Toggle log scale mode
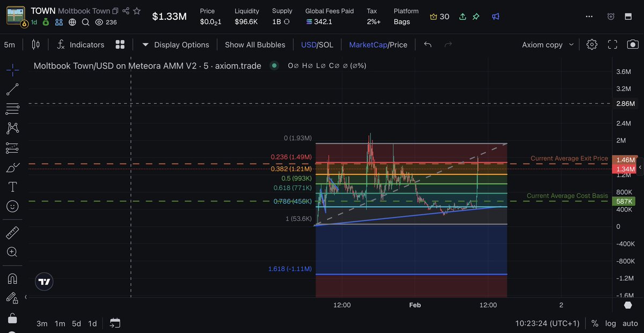 [x=611, y=323]
